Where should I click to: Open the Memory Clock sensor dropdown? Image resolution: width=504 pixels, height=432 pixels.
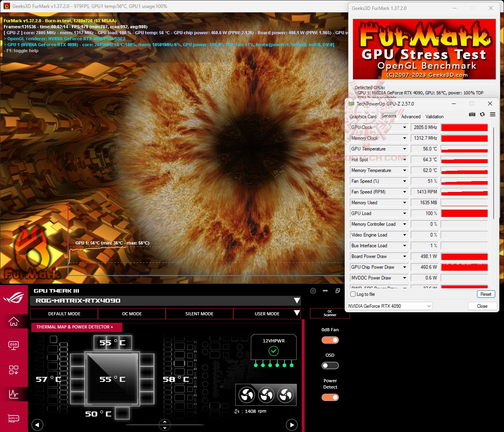pos(404,138)
